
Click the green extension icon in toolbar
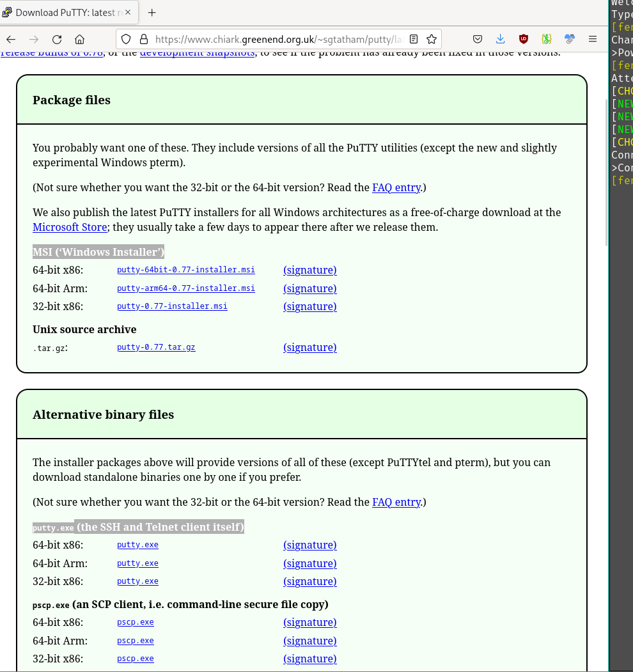(x=547, y=40)
